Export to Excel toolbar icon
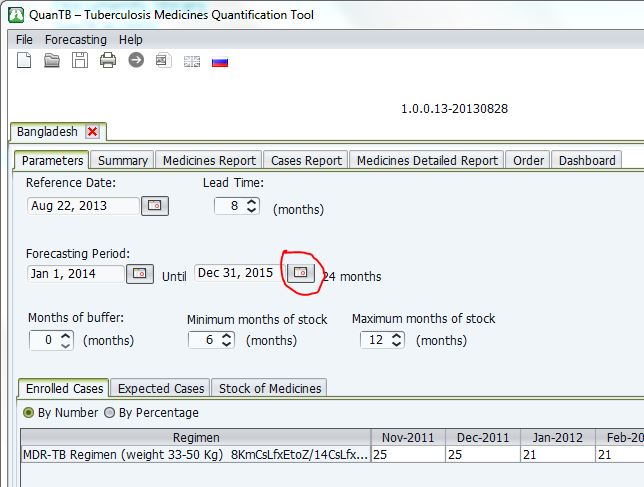Viewport: 644px width, 487px height. click(163, 61)
